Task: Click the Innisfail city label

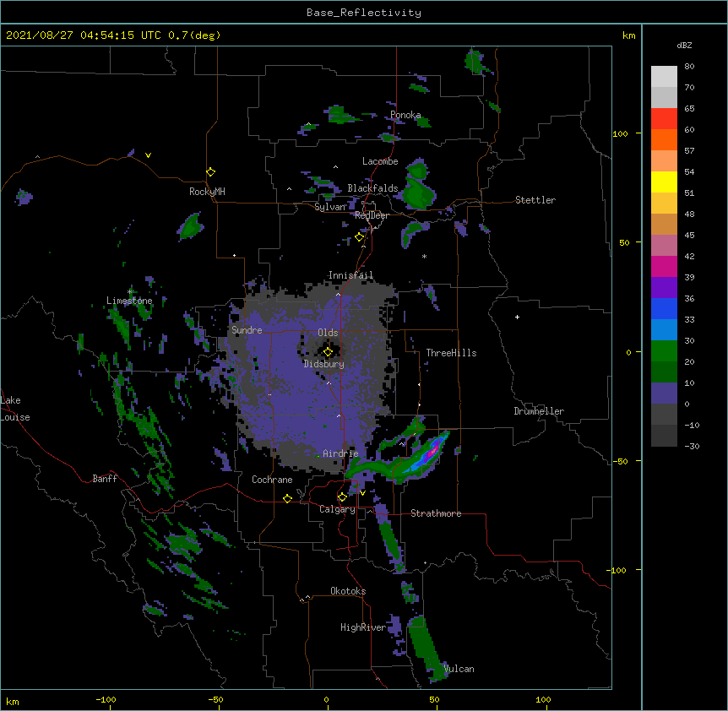Action: pyautogui.click(x=350, y=275)
